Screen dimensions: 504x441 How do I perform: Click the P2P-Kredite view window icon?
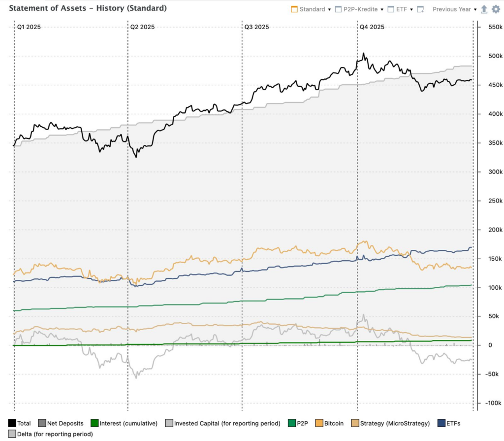(x=338, y=9)
